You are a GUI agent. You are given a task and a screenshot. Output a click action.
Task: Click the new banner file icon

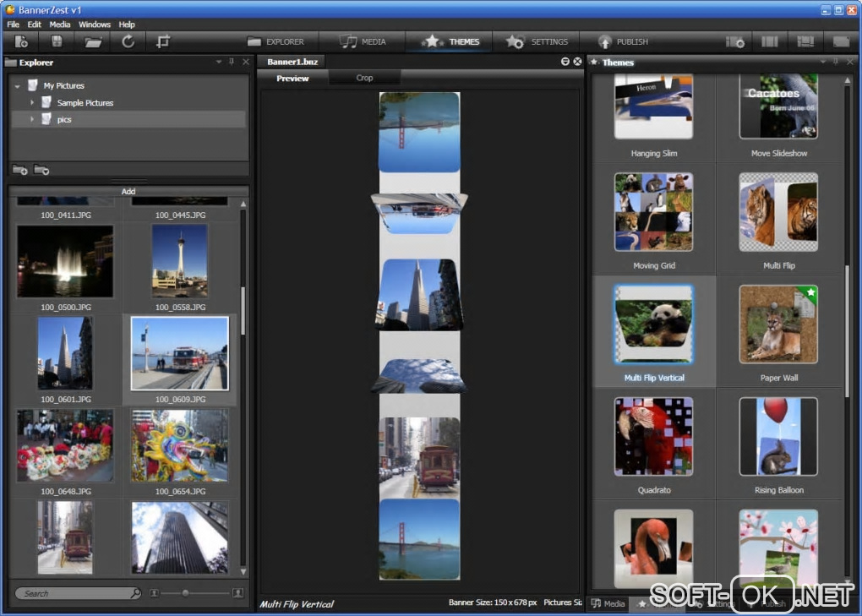22,41
